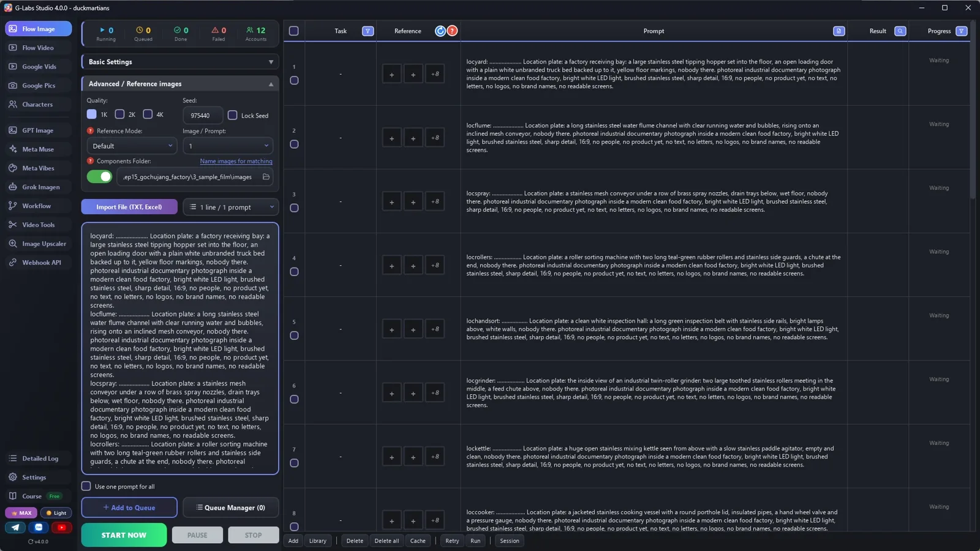The width and height of the screenshot is (980, 551).
Task: Click the START NOW button
Action: coord(124,535)
